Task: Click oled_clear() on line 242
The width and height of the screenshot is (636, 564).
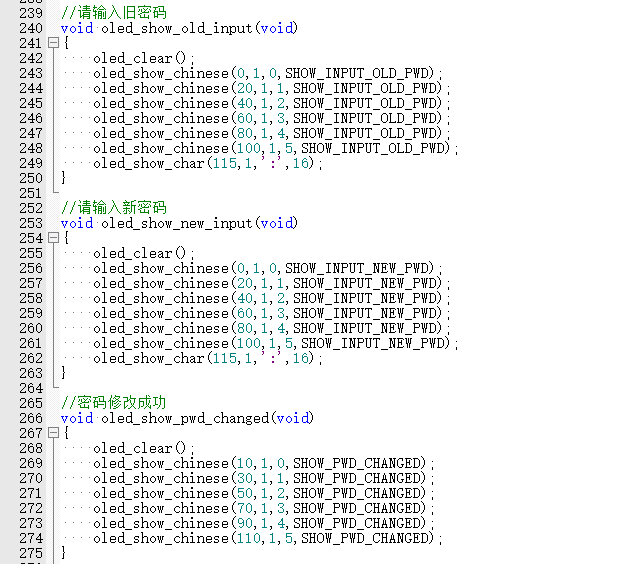Action: coord(140,58)
